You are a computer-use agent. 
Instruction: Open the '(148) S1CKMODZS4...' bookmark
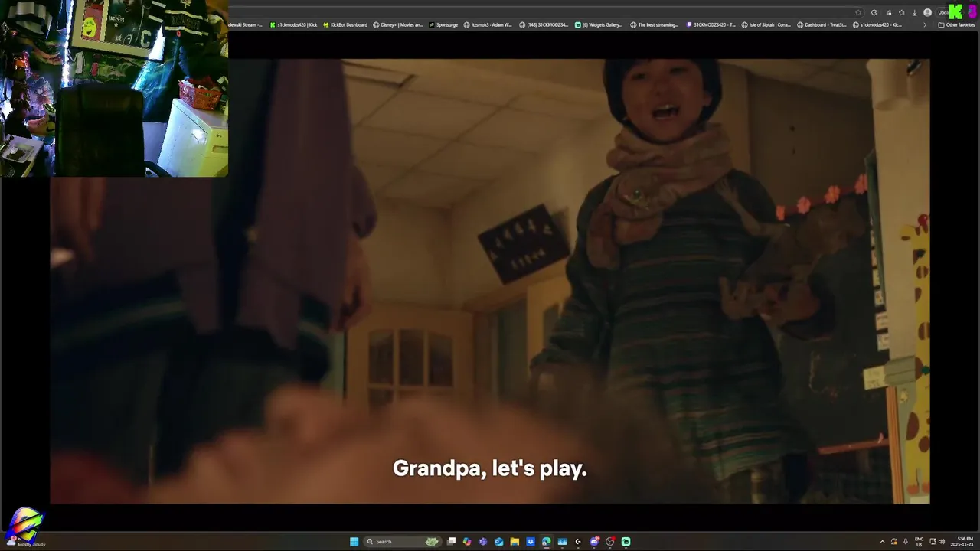[x=544, y=24]
